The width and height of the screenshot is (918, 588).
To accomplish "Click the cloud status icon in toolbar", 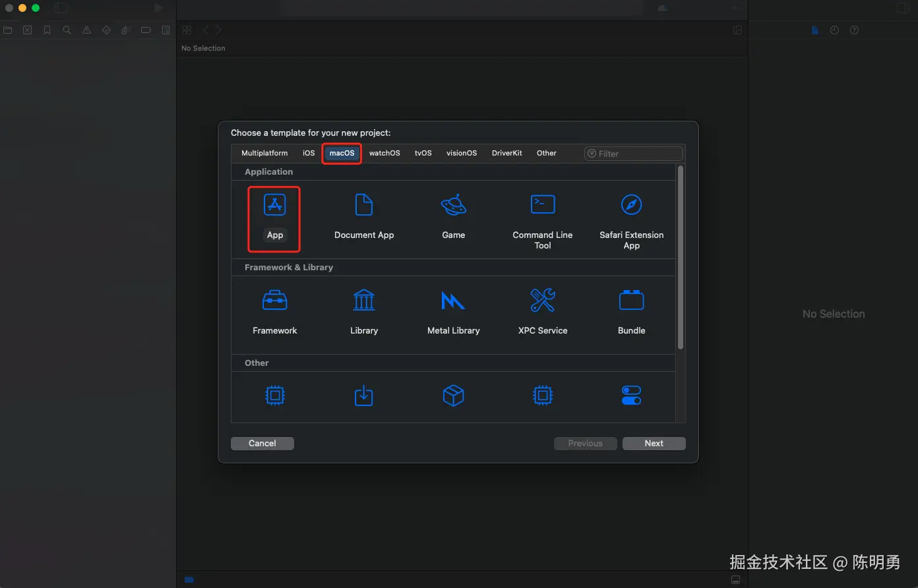I will click(x=663, y=8).
